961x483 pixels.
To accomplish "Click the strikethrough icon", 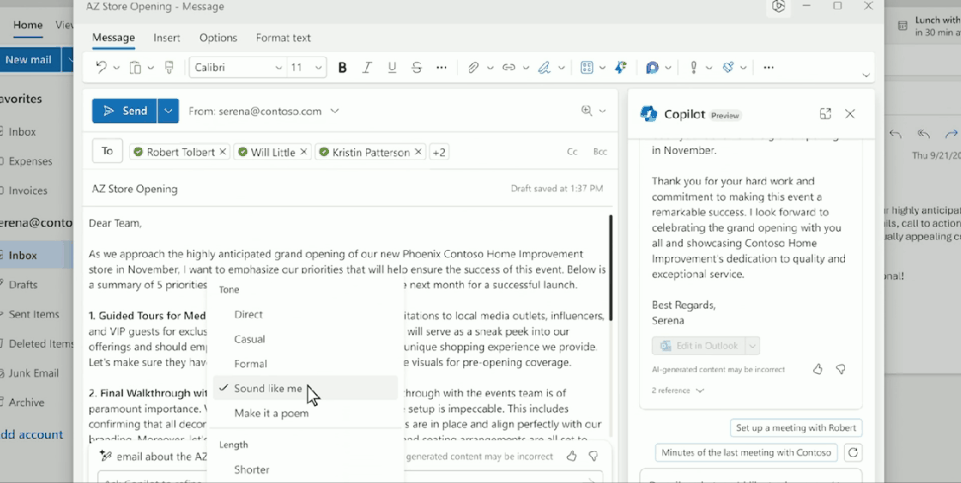I will coord(417,68).
